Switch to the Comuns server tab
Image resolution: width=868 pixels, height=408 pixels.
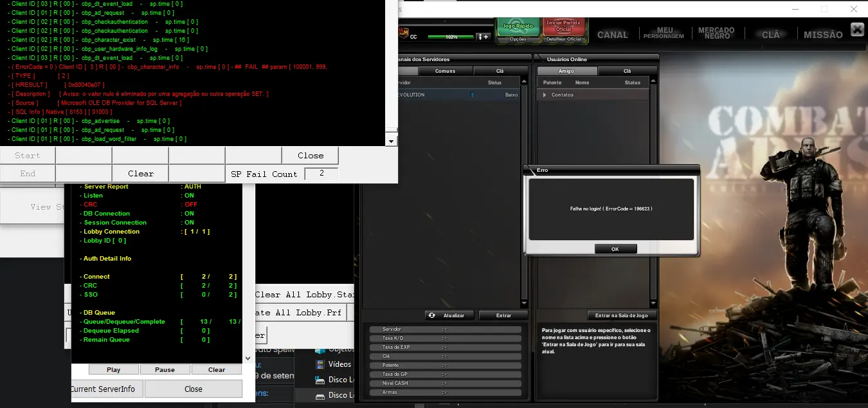tap(445, 71)
